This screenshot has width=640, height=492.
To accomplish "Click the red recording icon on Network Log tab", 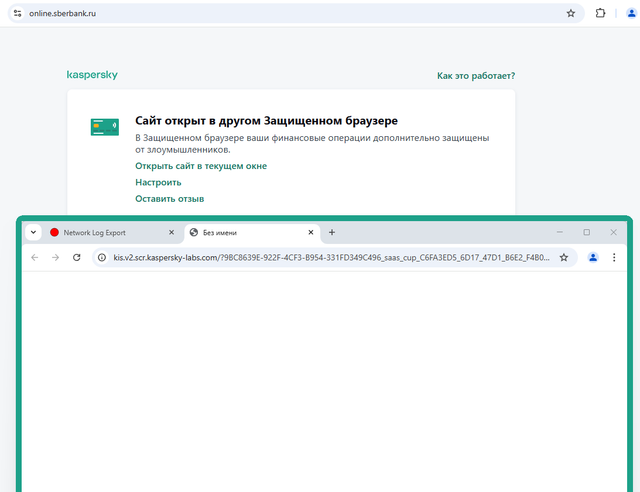I will tap(54, 232).
